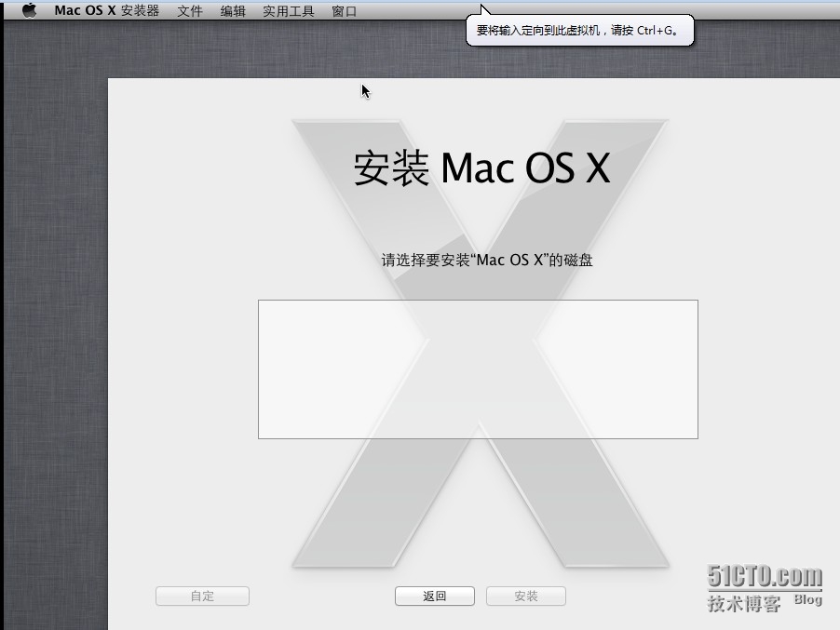The image size is (840, 630).
Task: Open the 编辑 menu
Action: pyautogui.click(x=233, y=11)
